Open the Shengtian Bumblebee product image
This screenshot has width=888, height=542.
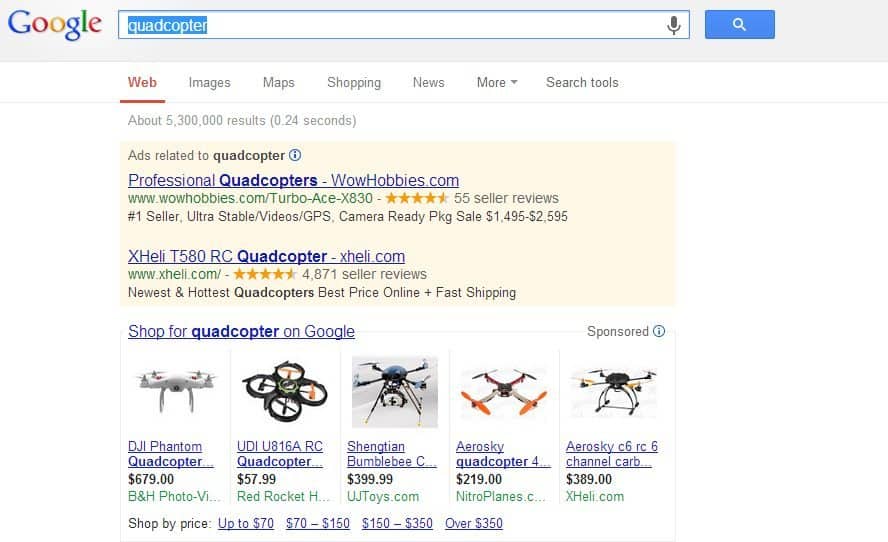click(395, 391)
